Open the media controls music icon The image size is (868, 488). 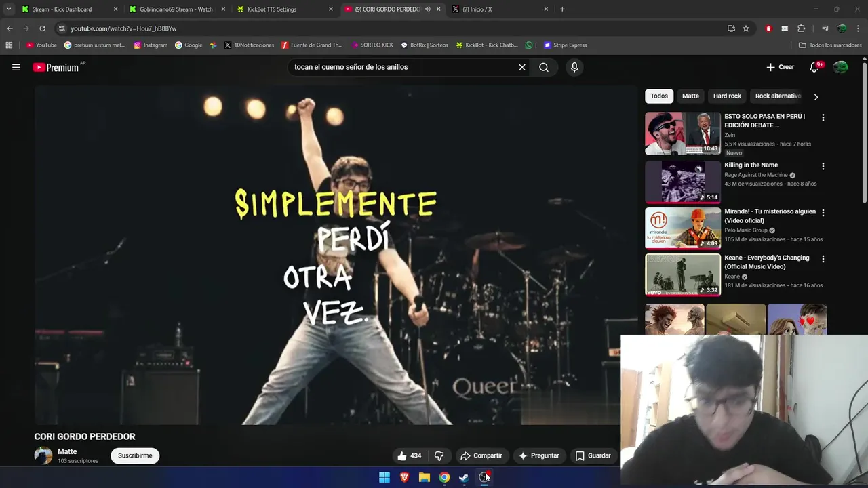pyautogui.click(x=825, y=28)
